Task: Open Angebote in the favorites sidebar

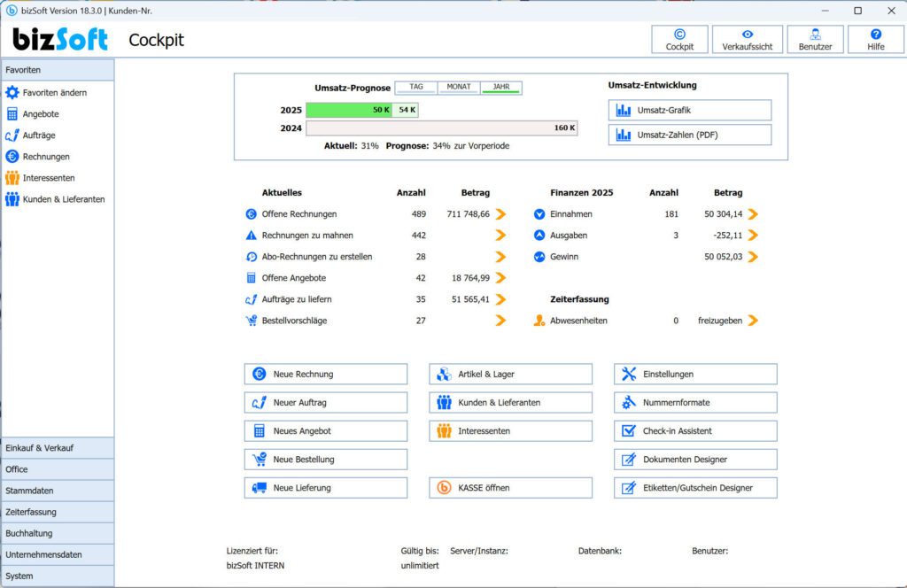Action: 41,114
